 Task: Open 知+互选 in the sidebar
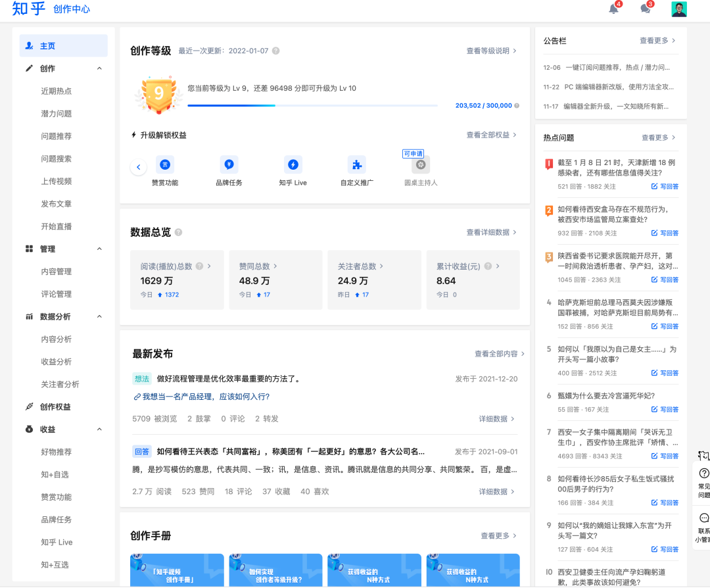(x=55, y=565)
